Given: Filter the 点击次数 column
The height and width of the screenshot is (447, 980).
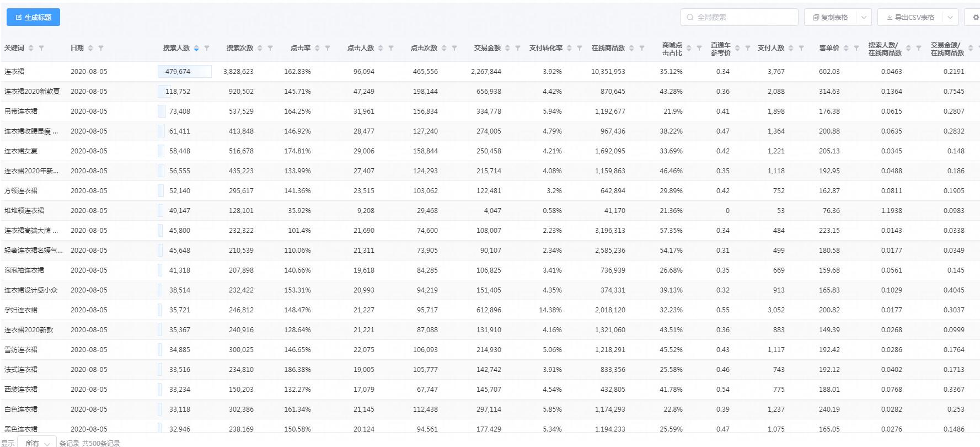Looking at the screenshot, I should click(454, 48).
